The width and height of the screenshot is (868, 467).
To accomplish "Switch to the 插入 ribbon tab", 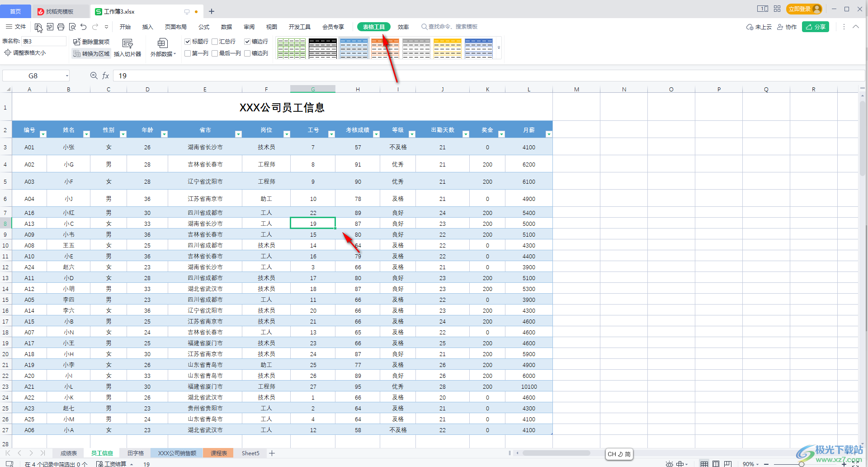I will [x=148, y=27].
